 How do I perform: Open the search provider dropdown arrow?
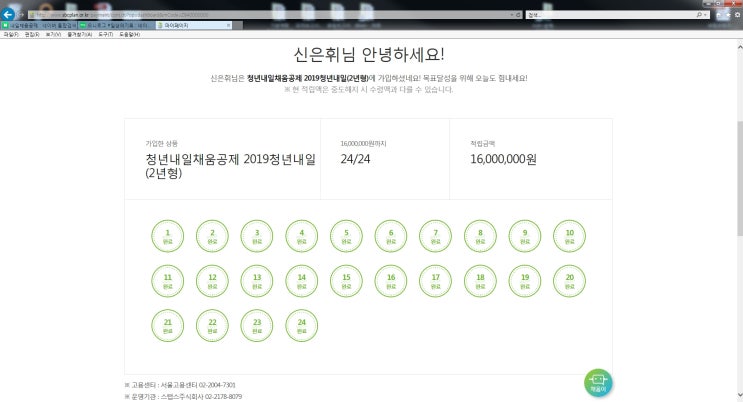(706, 15)
